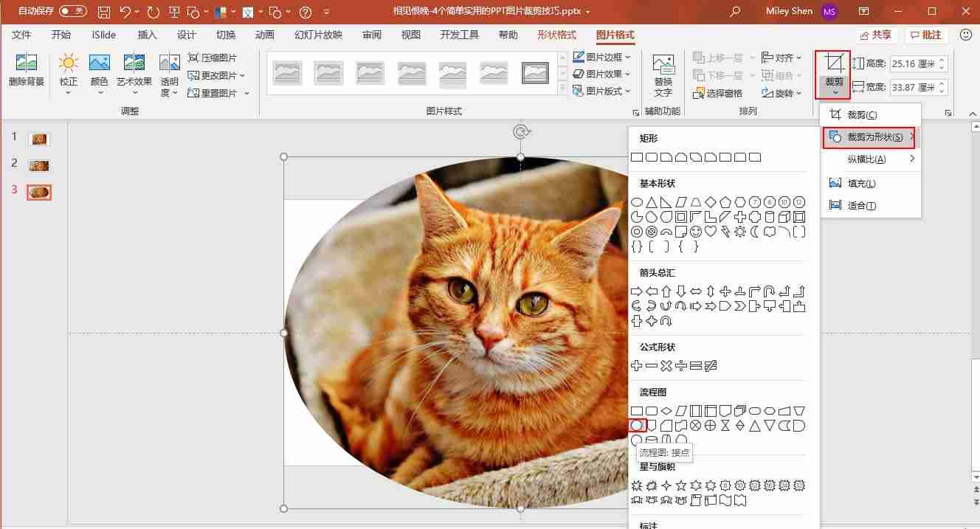Switch to the iSlide tab
Screen dimensions: 980x529
click(103, 35)
